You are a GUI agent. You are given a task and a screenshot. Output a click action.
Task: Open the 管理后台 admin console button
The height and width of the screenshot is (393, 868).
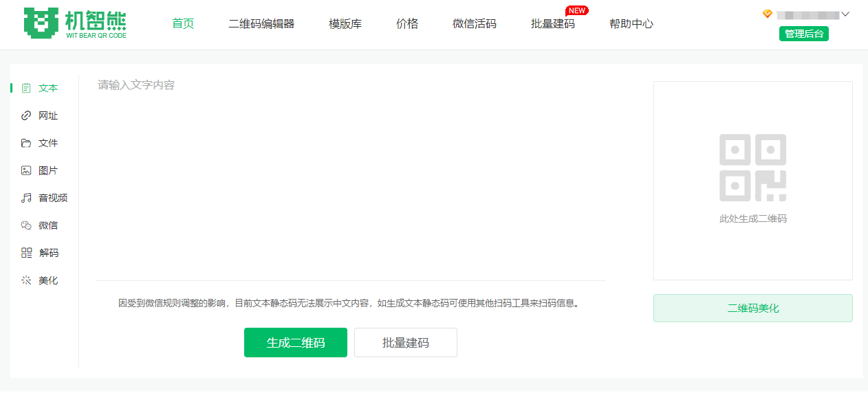tap(803, 34)
